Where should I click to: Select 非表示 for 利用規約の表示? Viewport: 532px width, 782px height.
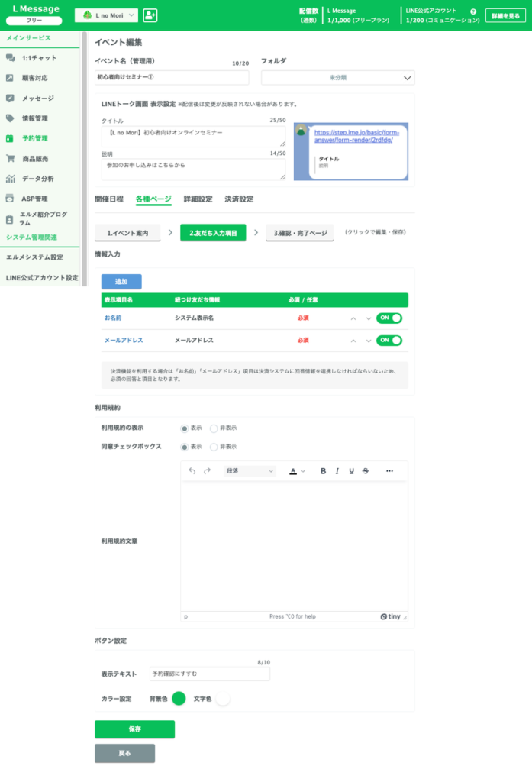pos(214,428)
